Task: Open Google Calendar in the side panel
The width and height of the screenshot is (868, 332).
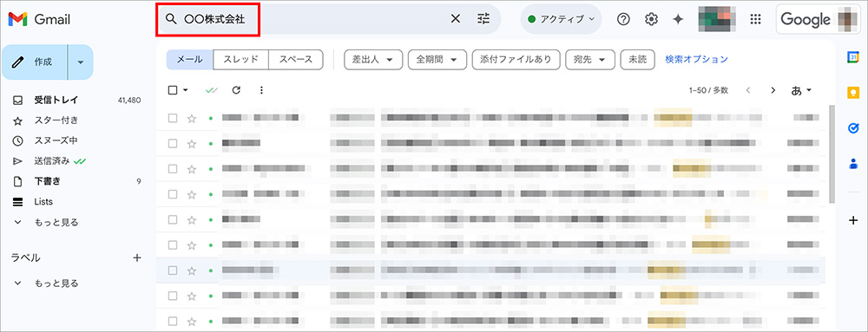Action: [853, 57]
